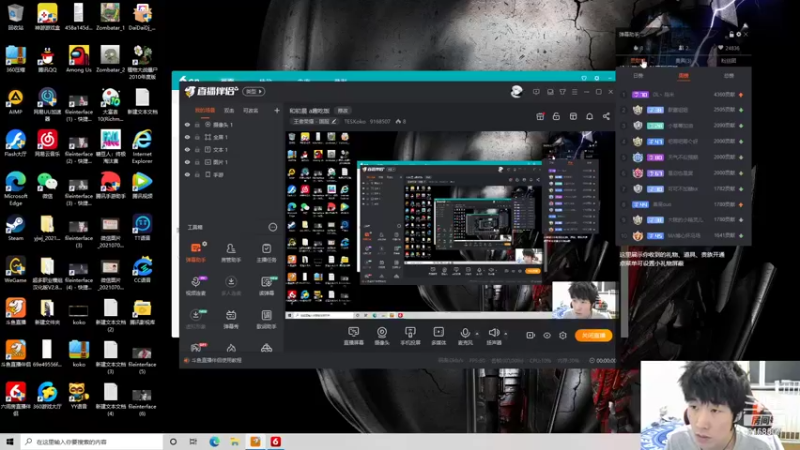The height and width of the screenshot is (450, 800).
Task: Toggle visibility of 全屏 1 source
Action: 187,137
